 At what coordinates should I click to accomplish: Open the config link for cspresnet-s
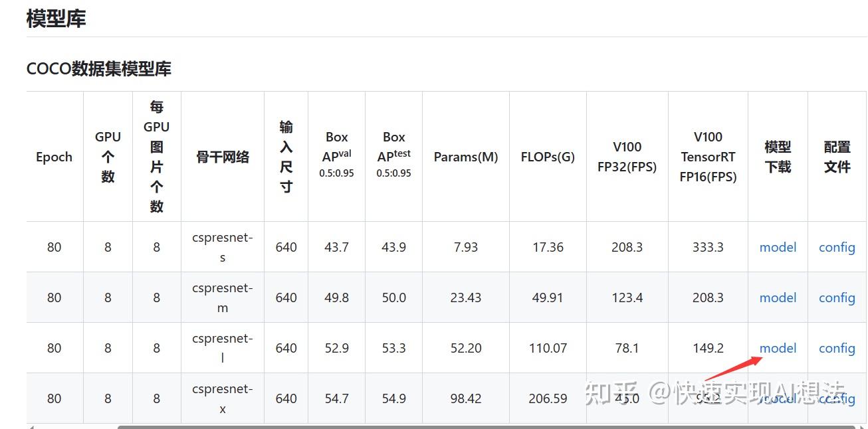(837, 247)
